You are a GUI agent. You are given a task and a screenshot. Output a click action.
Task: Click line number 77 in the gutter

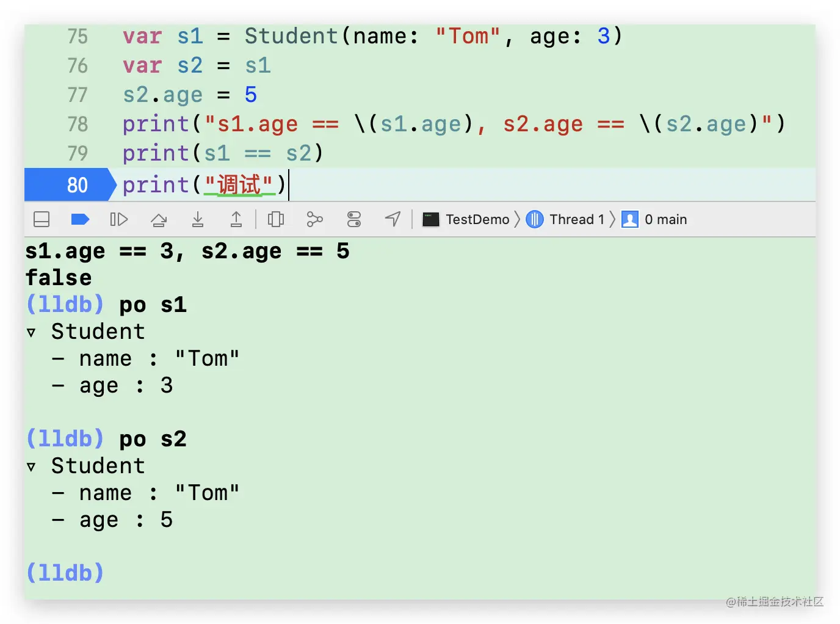pos(78,95)
